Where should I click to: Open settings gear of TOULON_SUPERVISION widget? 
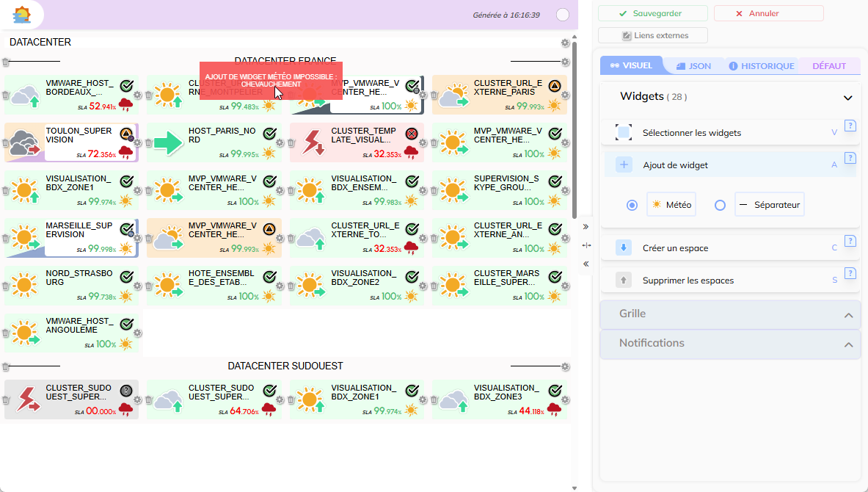pos(138,142)
